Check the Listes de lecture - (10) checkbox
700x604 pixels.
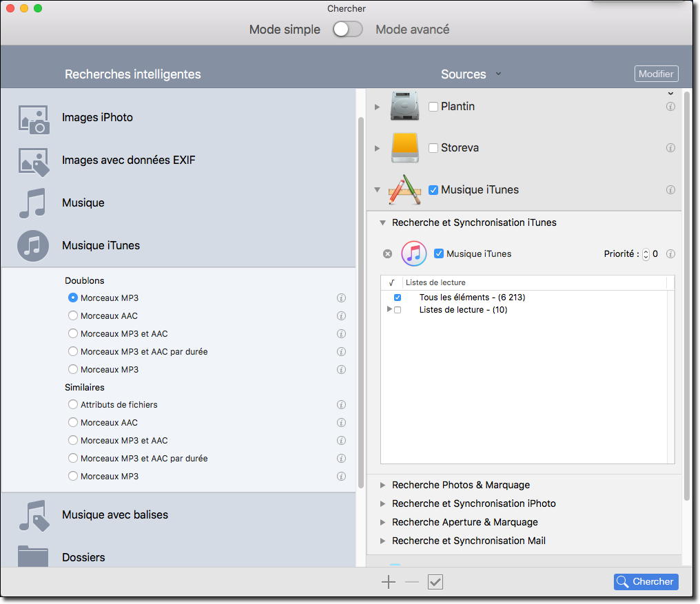coord(398,310)
